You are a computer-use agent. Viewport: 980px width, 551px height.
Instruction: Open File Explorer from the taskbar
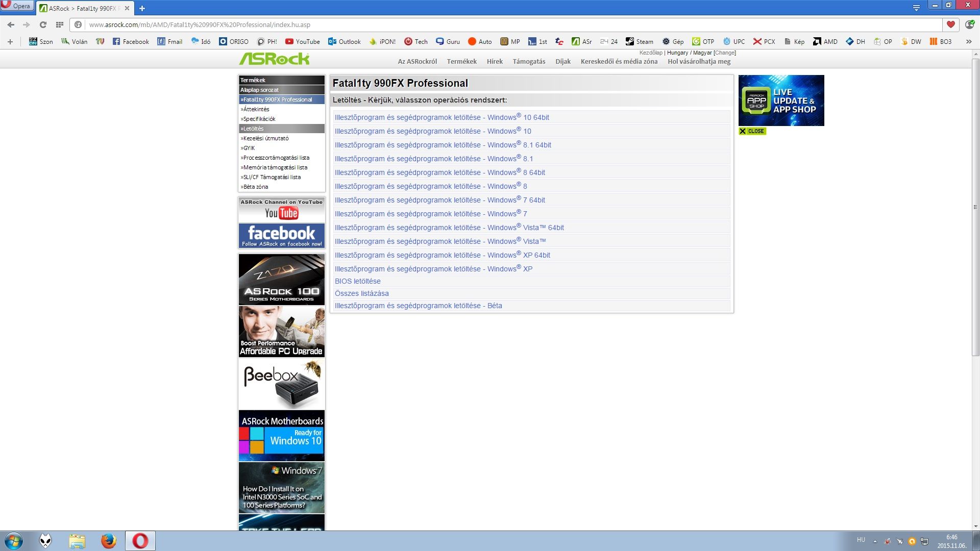[x=77, y=541]
